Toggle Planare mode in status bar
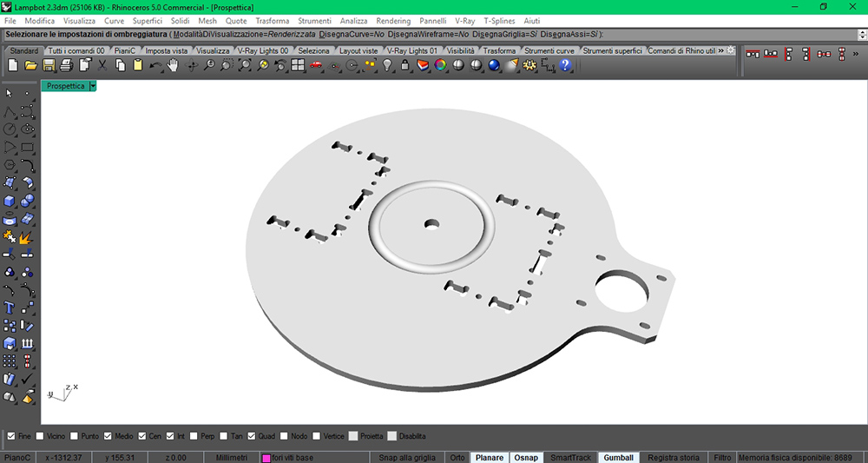The height and width of the screenshot is (463, 868). click(490, 458)
